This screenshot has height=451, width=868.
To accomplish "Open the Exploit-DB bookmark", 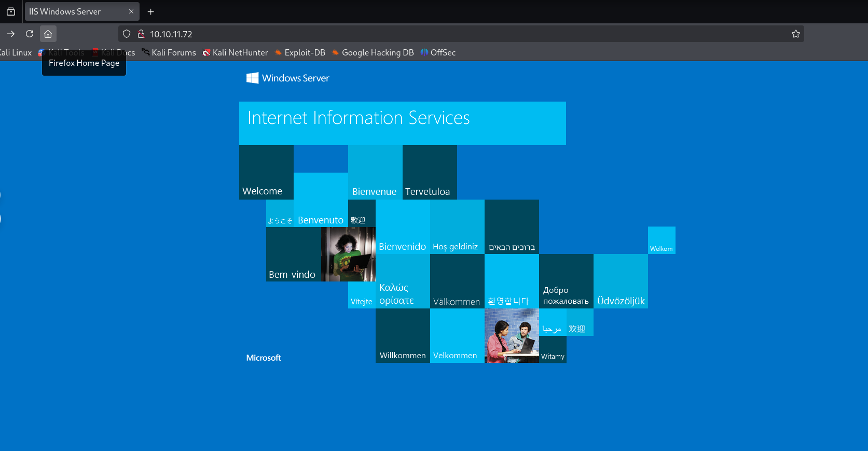I will pos(300,53).
